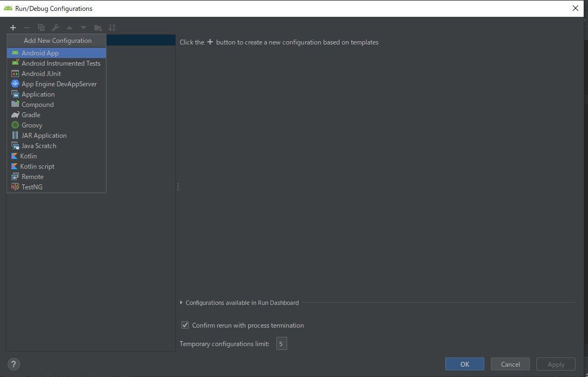Select Android App from the configuration list
The width and height of the screenshot is (588, 377).
click(56, 53)
